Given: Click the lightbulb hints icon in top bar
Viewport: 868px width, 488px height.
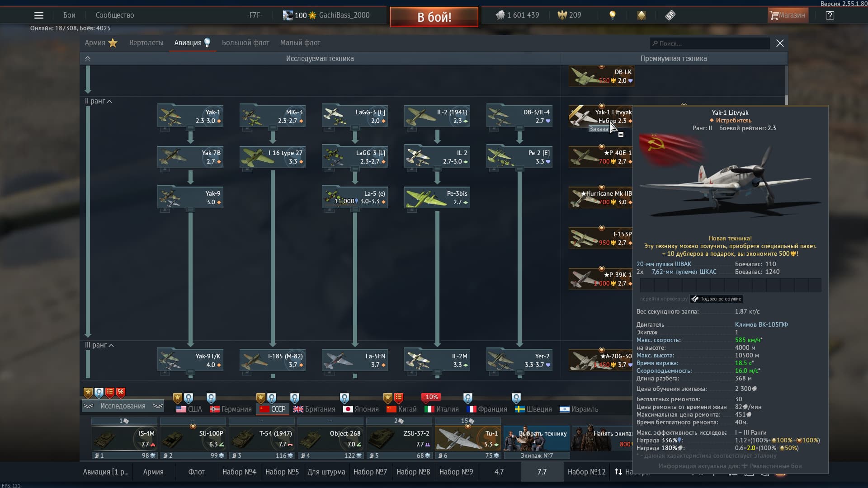Looking at the screenshot, I should [612, 15].
